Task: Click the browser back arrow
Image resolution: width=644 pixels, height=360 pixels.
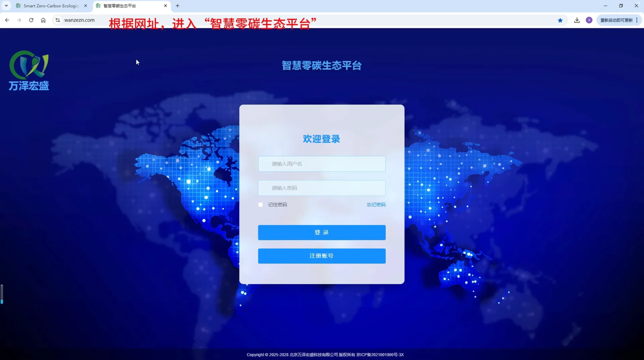Action: pos(7,20)
